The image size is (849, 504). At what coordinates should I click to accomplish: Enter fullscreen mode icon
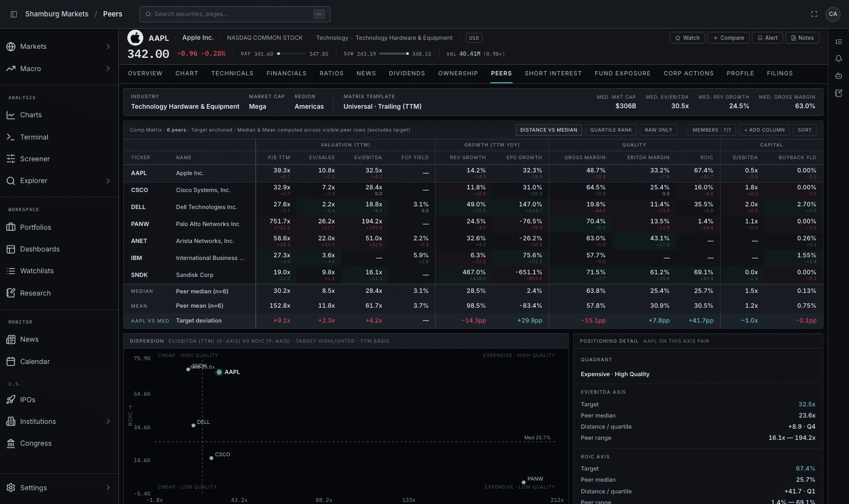pos(814,14)
